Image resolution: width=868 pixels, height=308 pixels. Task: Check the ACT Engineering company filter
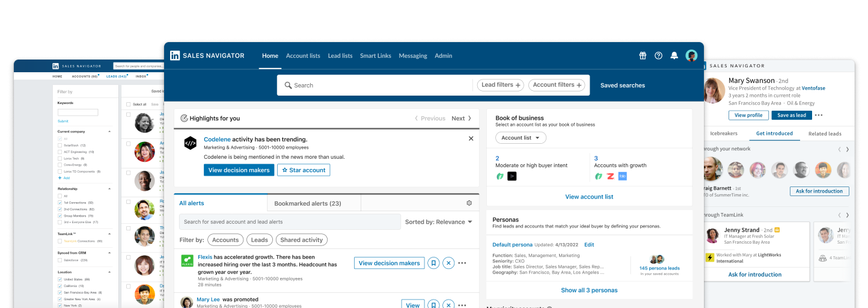pos(60,152)
